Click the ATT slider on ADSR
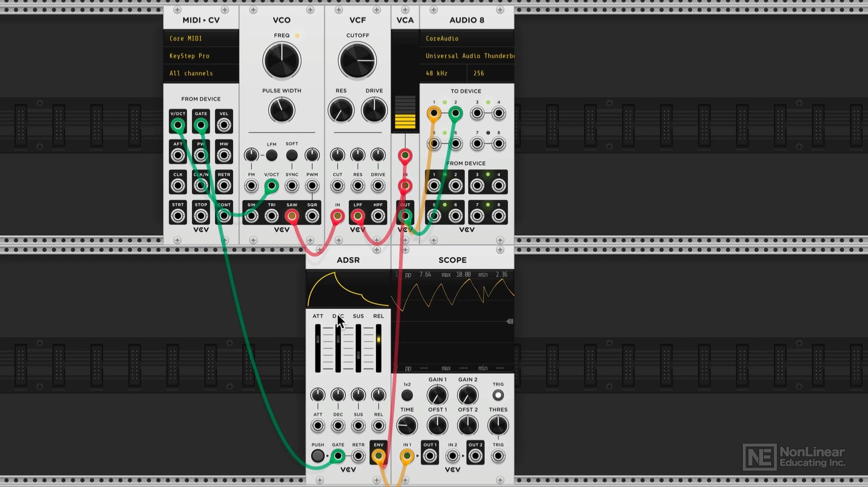868x487 pixels. 318,348
